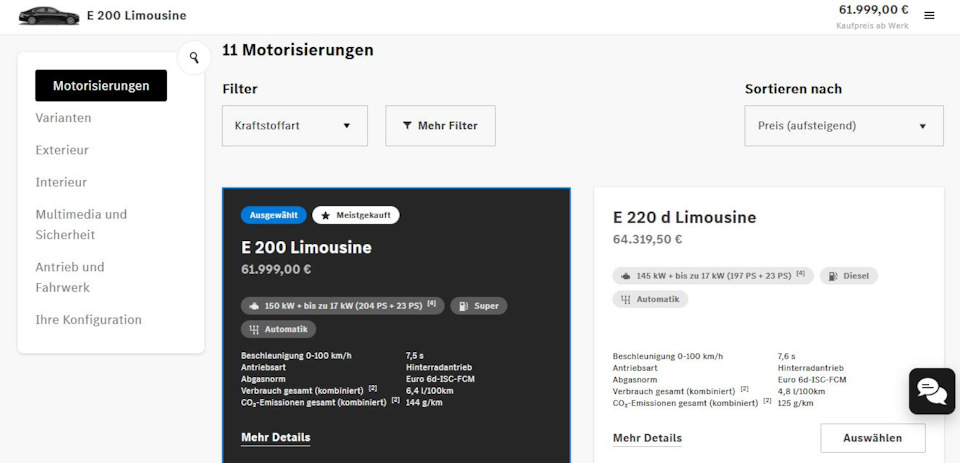Click the E 200 Limousine card title

pos(306,247)
